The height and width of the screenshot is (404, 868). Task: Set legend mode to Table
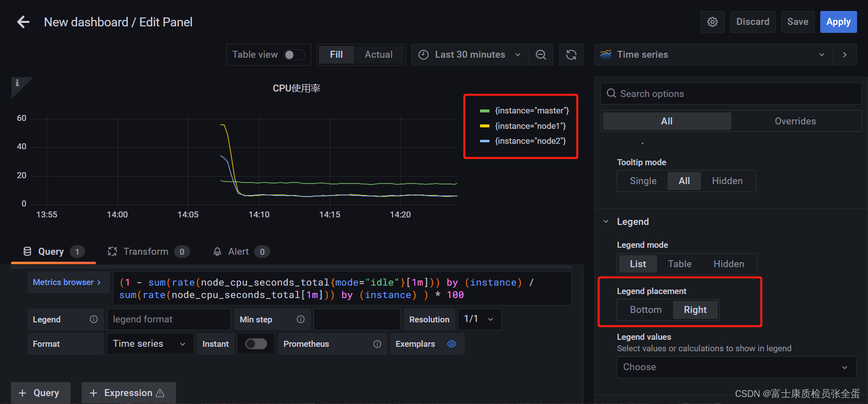click(x=679, y=264)
